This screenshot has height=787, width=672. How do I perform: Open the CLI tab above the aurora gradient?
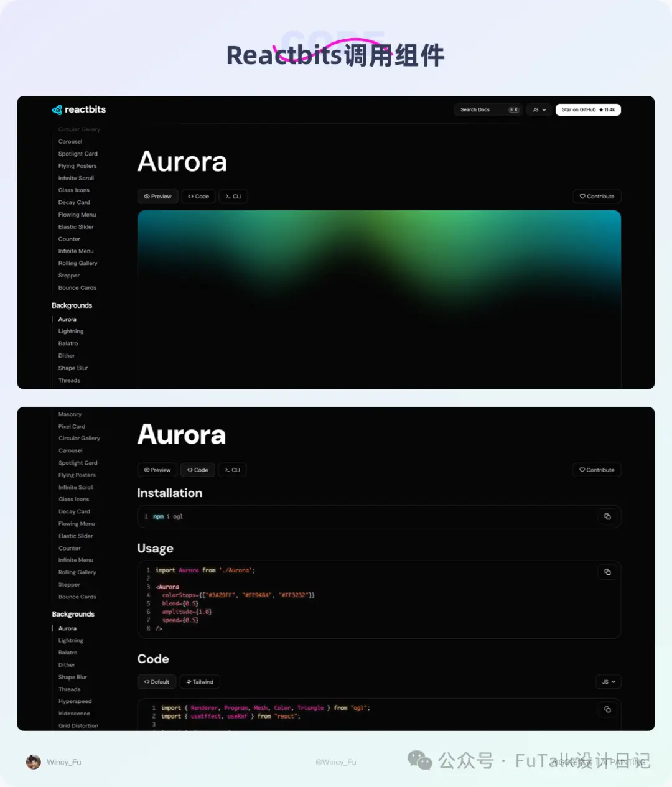233,197
